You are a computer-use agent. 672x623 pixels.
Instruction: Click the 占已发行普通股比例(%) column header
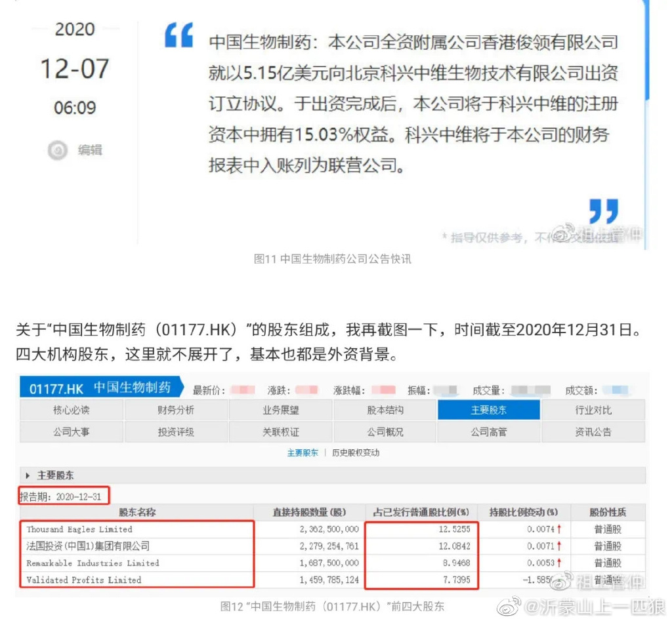[421, 512]
